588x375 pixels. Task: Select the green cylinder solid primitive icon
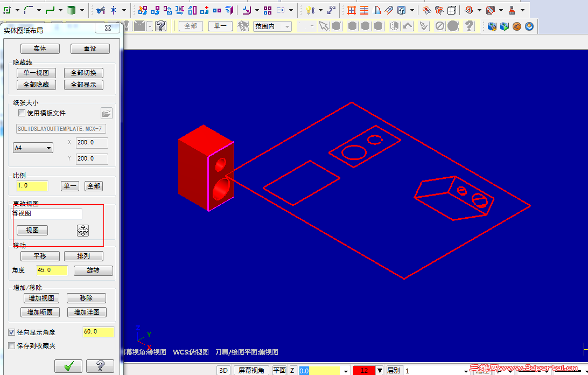tap(71, 10)
